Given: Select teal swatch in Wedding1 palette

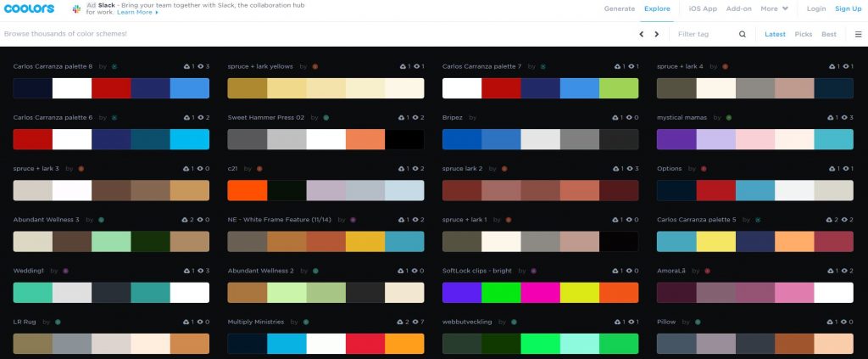Looking at the screenshot, I should click(151, 293).
